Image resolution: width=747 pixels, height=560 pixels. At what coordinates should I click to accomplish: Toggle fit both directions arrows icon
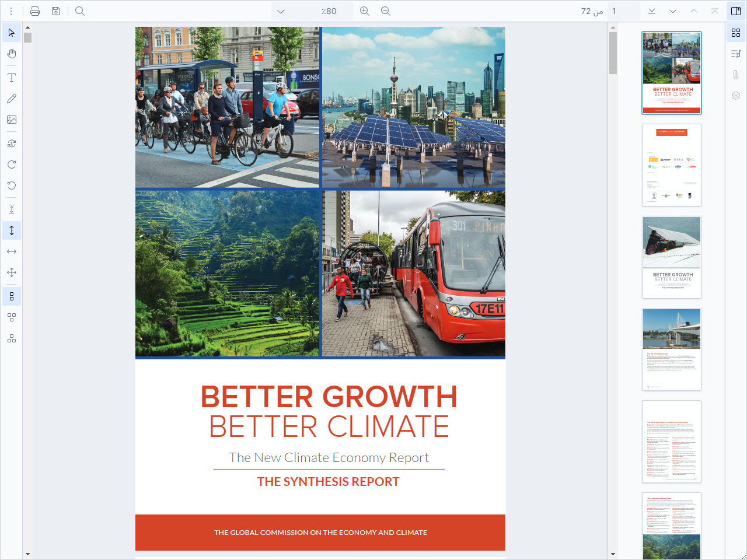[x=12, y=272]
